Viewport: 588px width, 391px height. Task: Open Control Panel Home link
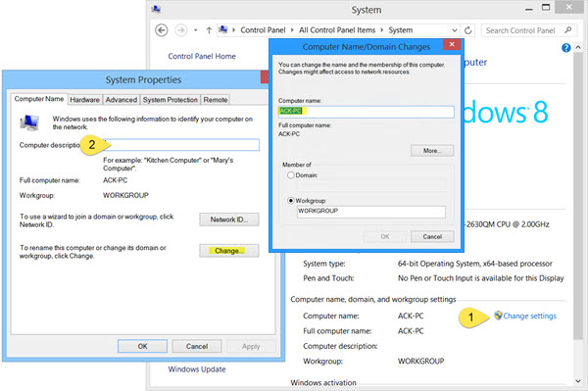202,56
